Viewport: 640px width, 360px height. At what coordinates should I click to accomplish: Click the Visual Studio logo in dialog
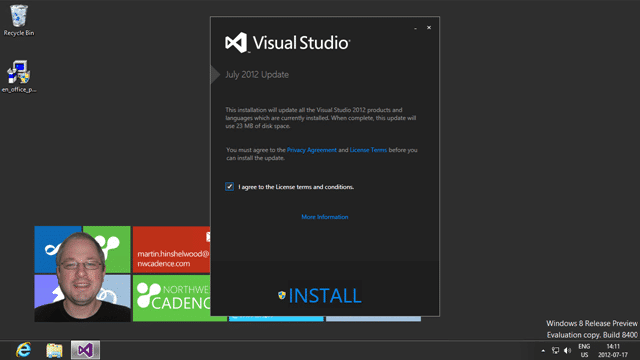(287, 42)
